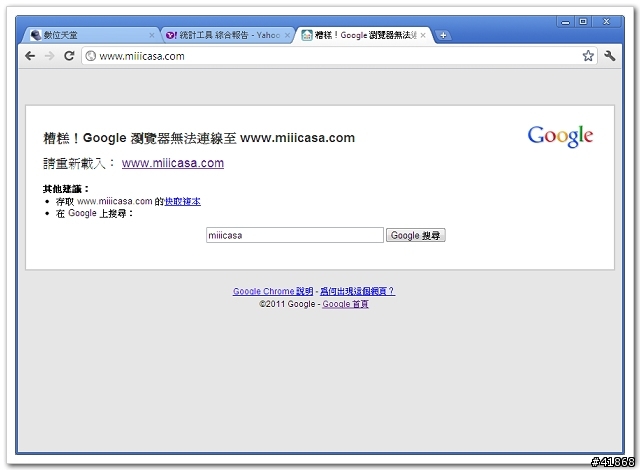Click the address bar showing www.miiicasa.com
Image resolution: width=640 pixels, height=470 pixels.
coord(340,56)
